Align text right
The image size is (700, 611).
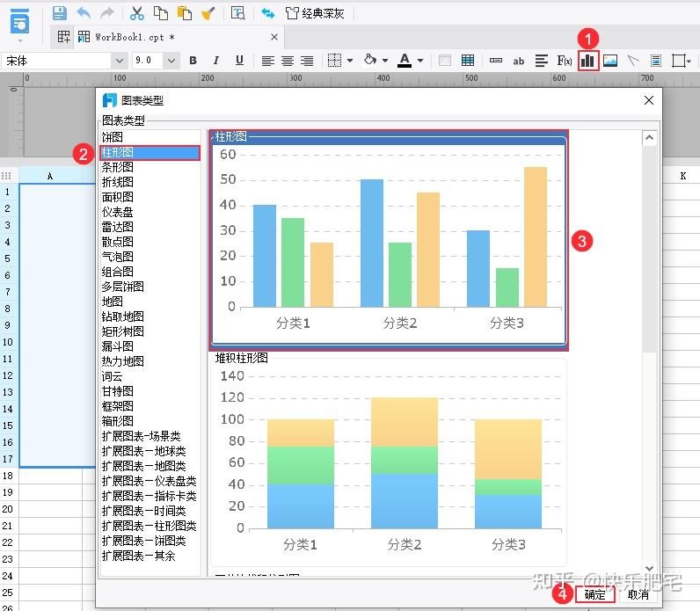307,61
